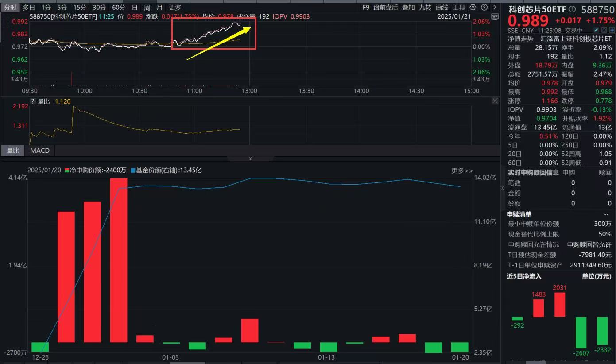Click the 更多>> link above the shares chart
Screen dimensions: 616x364
click(461, 170)
